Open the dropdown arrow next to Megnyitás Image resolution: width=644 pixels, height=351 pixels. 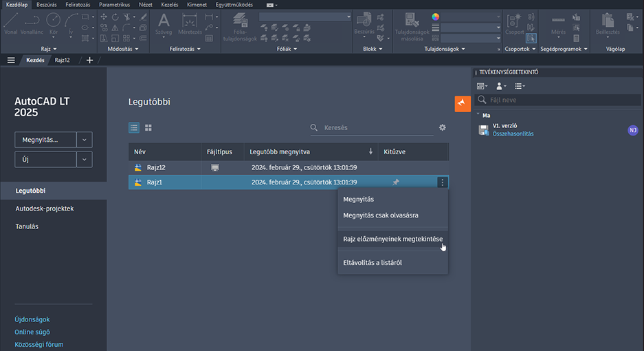tap(85, 140)
